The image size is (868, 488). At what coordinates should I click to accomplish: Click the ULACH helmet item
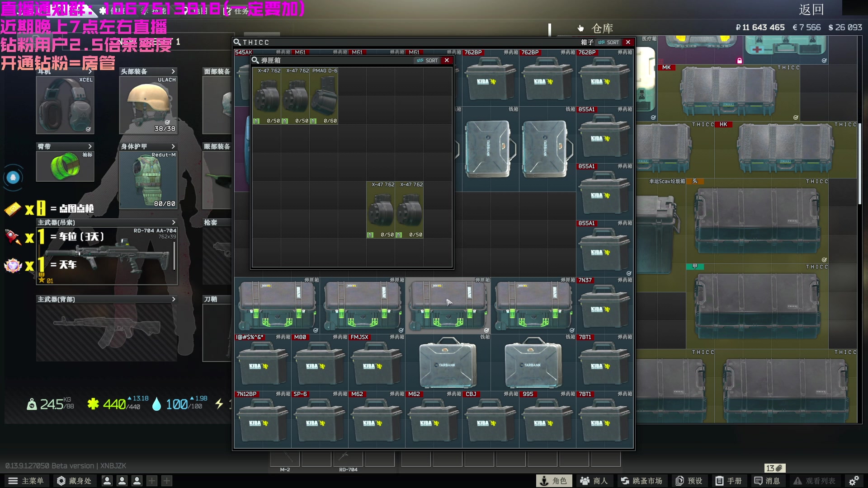148,105
